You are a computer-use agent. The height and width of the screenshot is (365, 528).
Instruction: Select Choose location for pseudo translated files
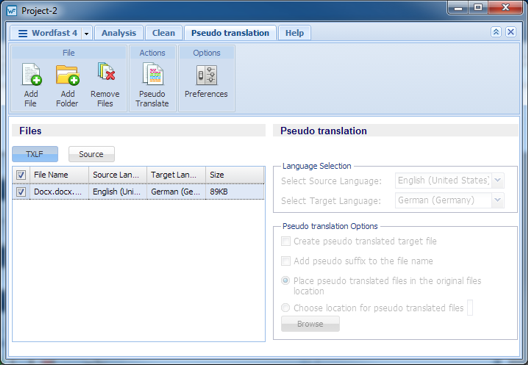(x=285, y=307)
